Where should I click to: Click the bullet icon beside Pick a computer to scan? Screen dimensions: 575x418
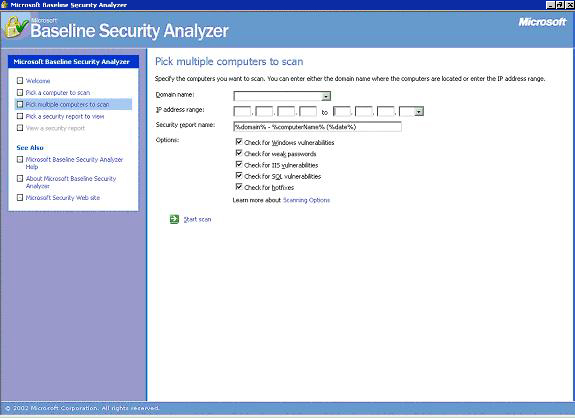tap(20, 92)
